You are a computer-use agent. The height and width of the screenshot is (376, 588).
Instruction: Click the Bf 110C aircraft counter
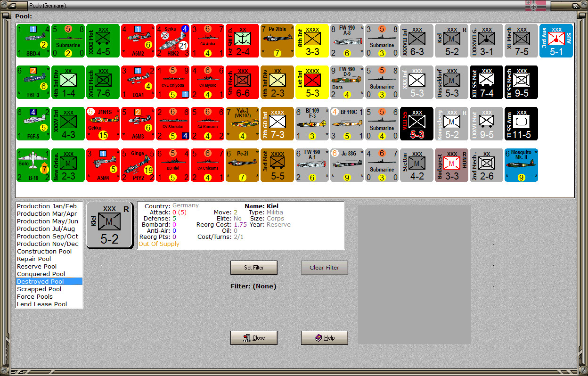pos(347,124)
